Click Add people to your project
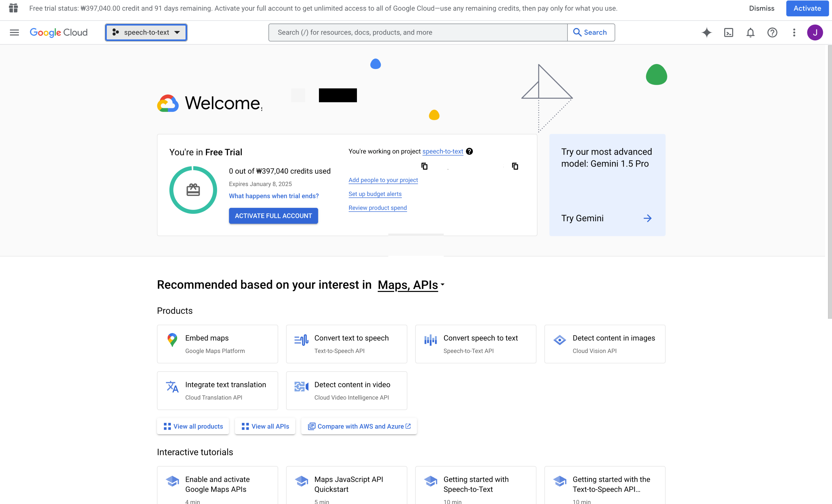This screenshot has height=504, width=832. point(383,180)
